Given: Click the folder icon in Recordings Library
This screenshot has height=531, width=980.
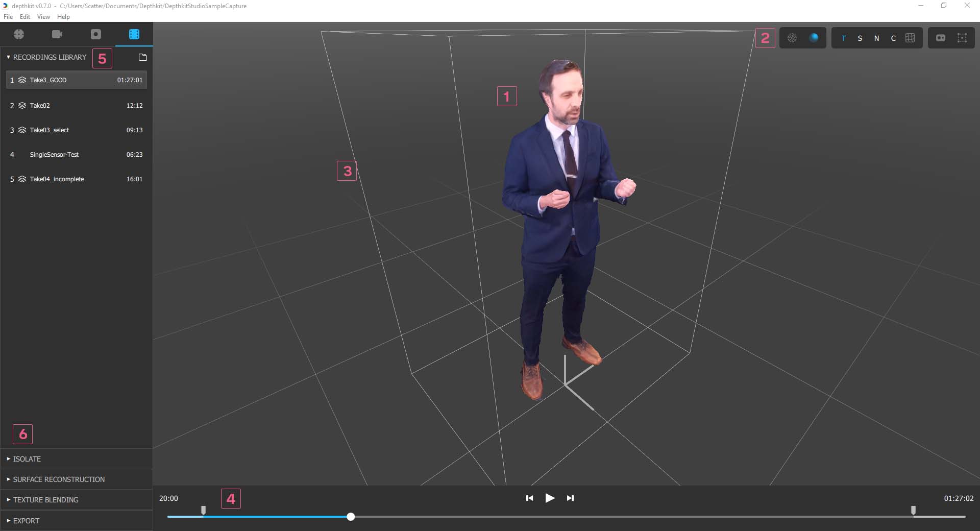Looking at the screenshot, I should [143, 57].
